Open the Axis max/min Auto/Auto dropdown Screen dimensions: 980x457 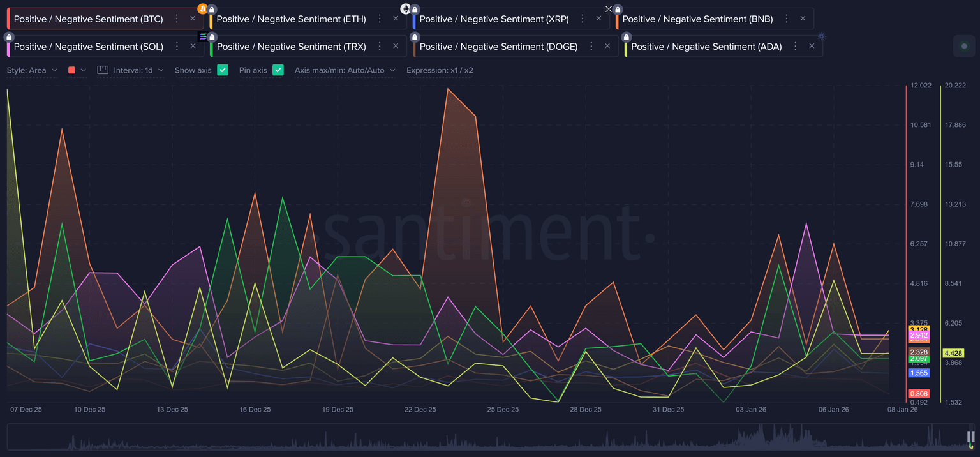tap(345, 70)
